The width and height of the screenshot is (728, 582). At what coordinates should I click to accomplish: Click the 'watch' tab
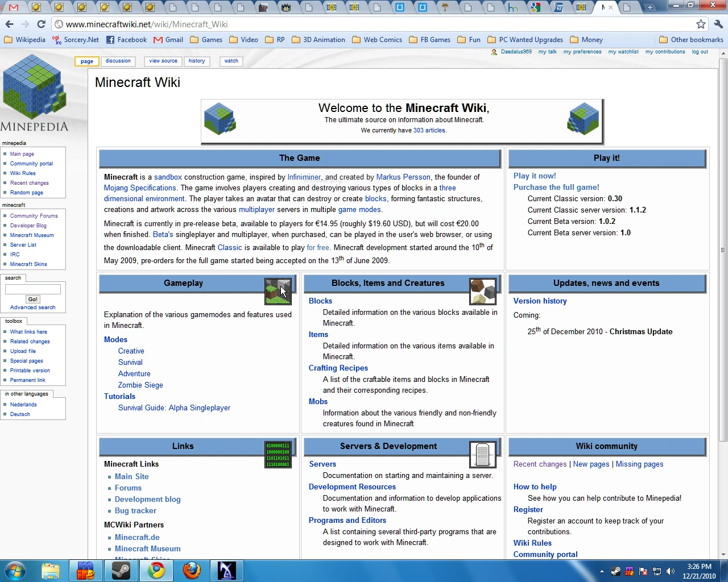231,61
